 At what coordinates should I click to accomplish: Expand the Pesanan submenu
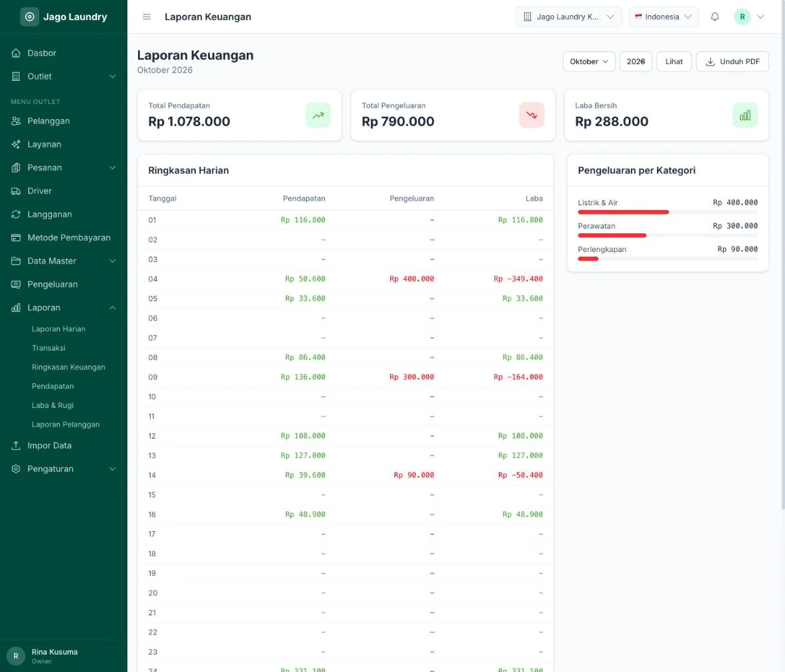tap(113, 167)
